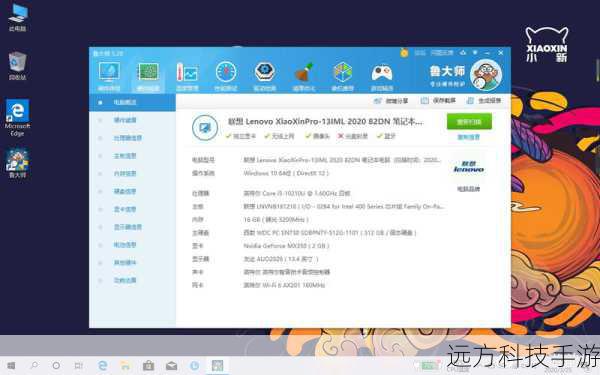Open Edge from the taskbar

pyautogui.click(x=103, y=366)
